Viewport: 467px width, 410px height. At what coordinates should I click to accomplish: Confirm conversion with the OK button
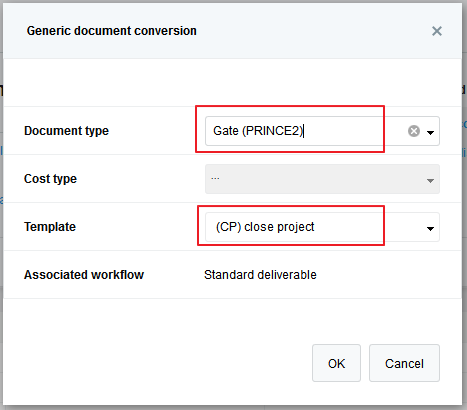pos(336,363)
